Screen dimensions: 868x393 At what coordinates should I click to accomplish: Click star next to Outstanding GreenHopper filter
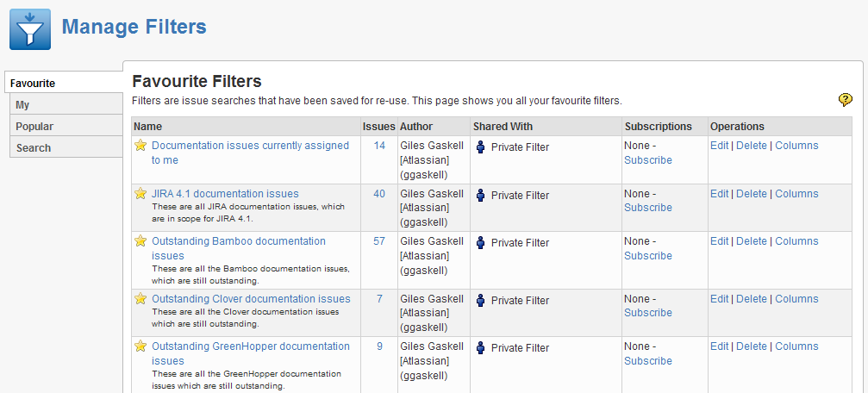click(141, 346)
